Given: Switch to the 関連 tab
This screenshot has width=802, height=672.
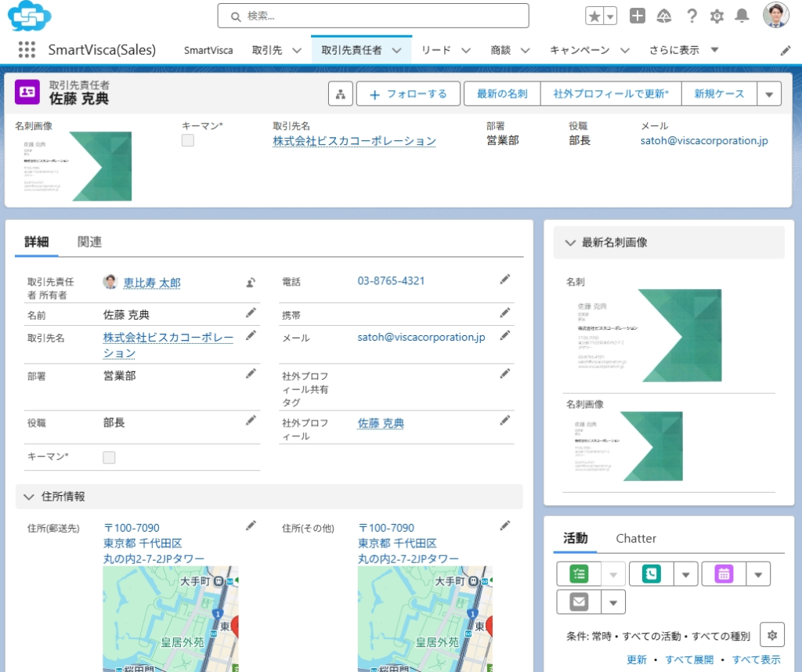Looking at the screenshot, I should coord(89,242).
